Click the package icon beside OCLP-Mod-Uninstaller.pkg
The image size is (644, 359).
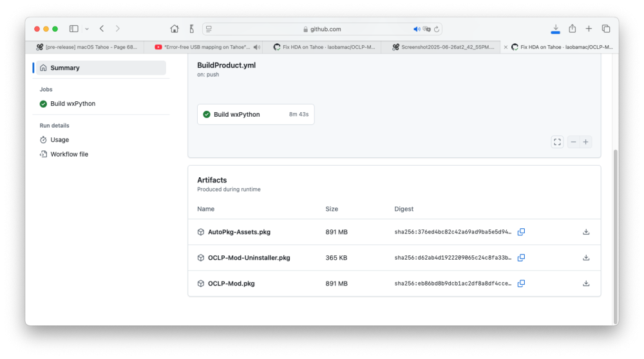point(201,258)
